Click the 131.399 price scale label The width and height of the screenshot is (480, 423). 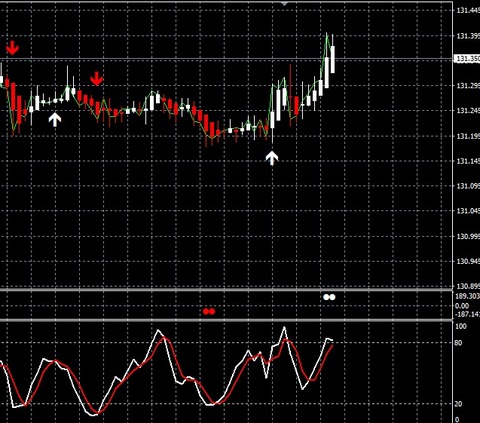coord(468,36)
